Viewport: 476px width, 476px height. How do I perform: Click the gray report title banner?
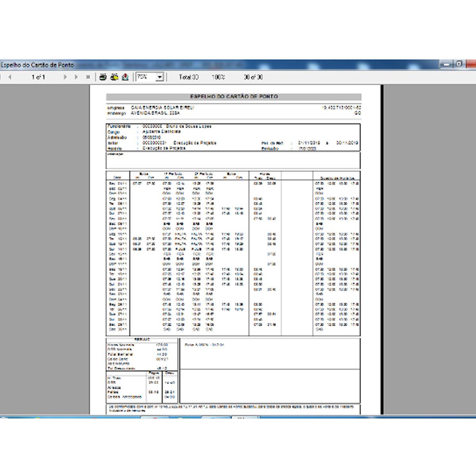[234, 97]
